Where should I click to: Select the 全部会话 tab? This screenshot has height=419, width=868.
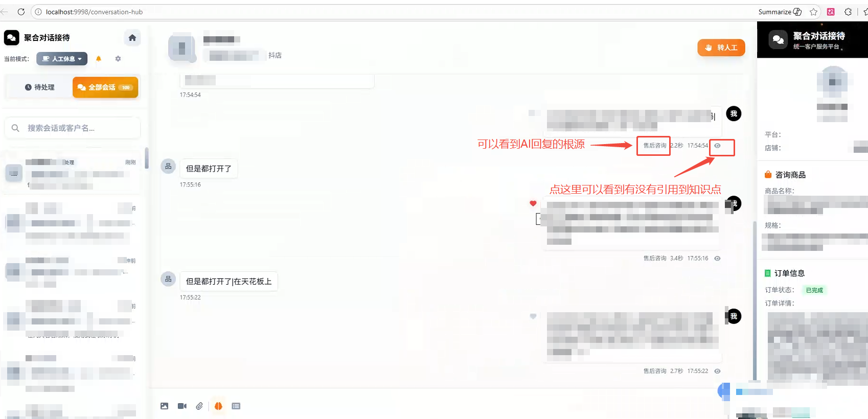tap(105, 87)
